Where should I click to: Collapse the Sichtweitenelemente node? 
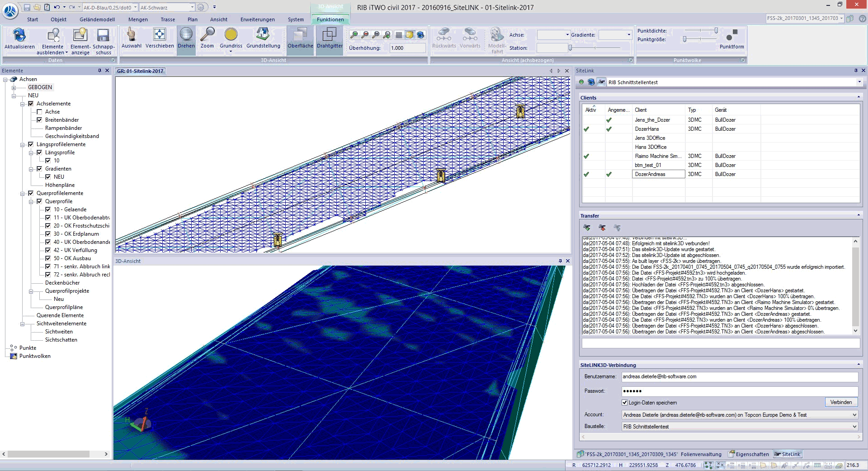coord(22,324)
